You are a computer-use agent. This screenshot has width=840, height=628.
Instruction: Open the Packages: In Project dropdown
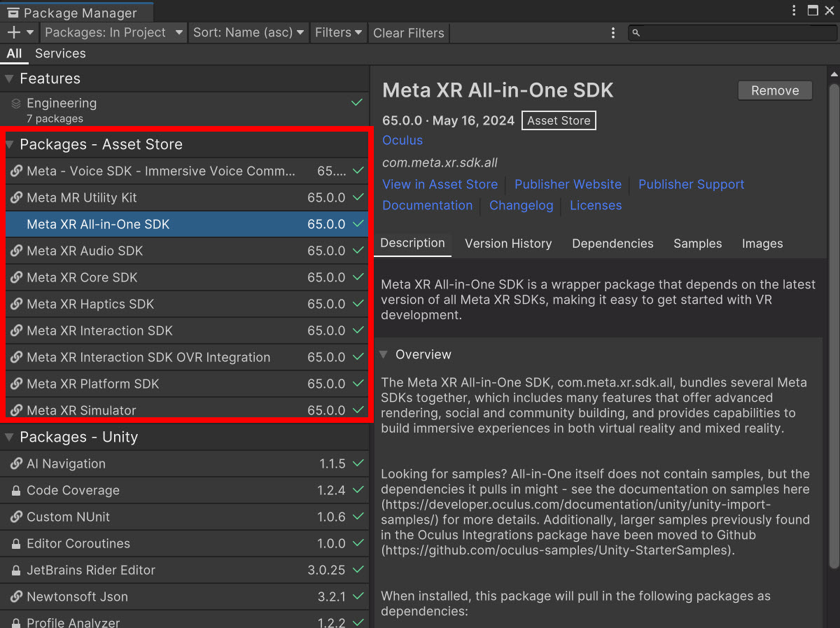114,32
